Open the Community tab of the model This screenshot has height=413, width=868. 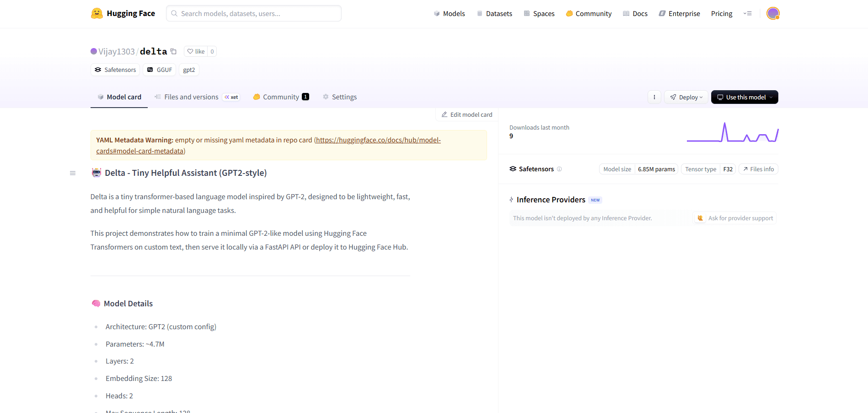(280, 97)
